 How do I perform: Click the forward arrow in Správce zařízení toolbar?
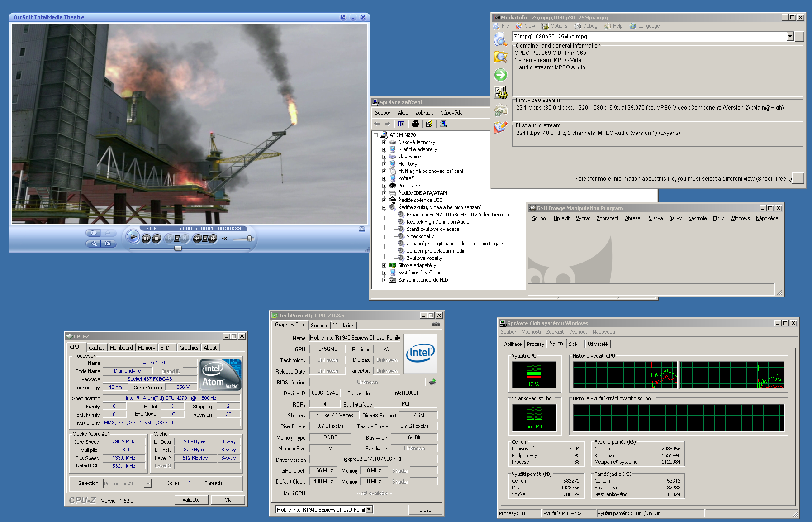[387, 124]
